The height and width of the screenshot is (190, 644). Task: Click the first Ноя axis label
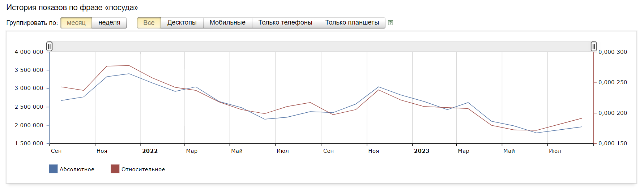pos(102,151)
